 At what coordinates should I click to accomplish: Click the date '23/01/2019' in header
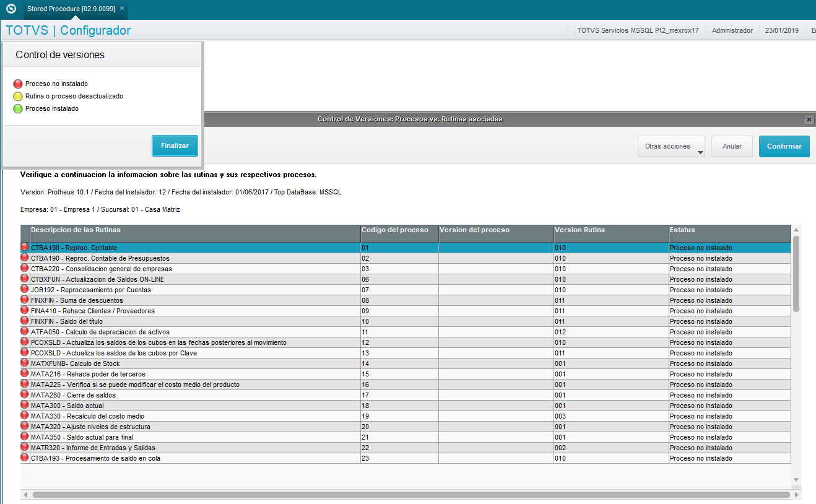coord(782,30)
